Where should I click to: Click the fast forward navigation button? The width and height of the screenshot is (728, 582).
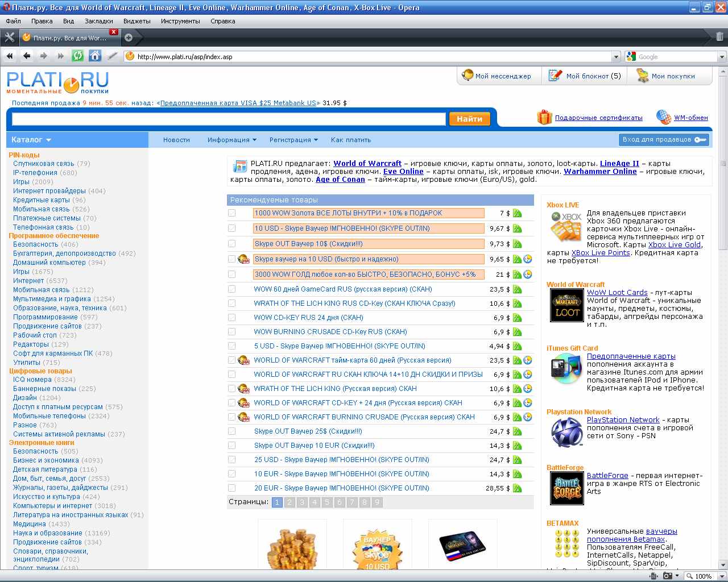[61, 56]
